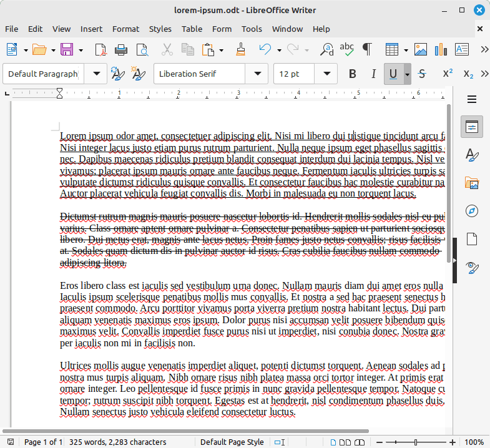Image resolution: width=490 pixels, height=448 pixels.
Task: Open the Edit menu
Action: point(35,29)
